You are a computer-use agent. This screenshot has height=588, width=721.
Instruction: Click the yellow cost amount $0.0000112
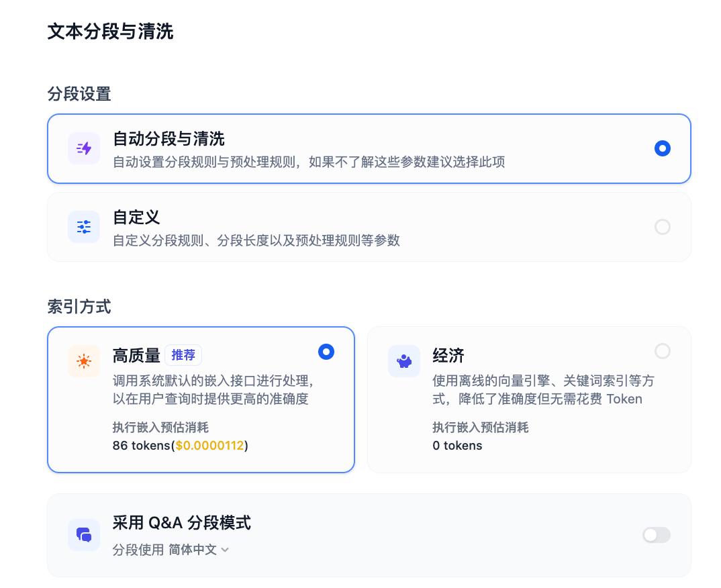click(210, 445)
